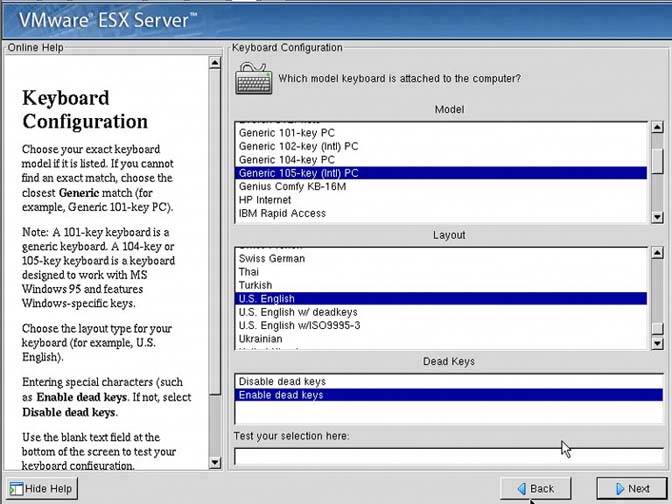
Task: Proceed with the Next button
Action: 632,489
